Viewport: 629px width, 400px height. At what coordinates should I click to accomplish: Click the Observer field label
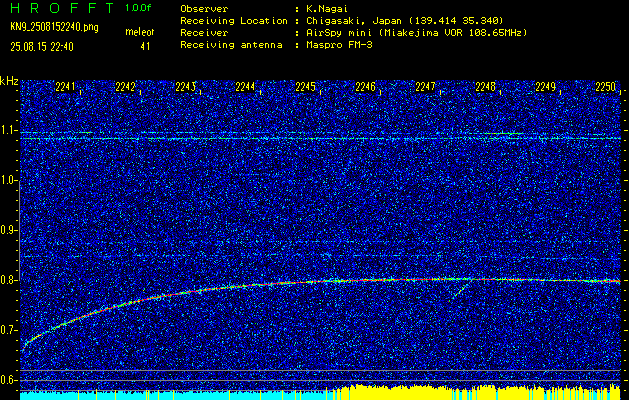[204, 9]
